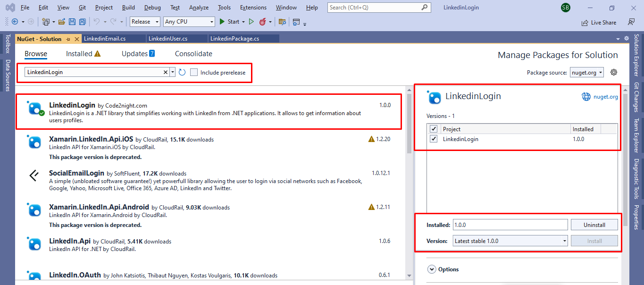The image size is (644, 285).
Task: Open the Hot Reload dropdown arrow
Action: pyautogui.click(x=270, y=22)
